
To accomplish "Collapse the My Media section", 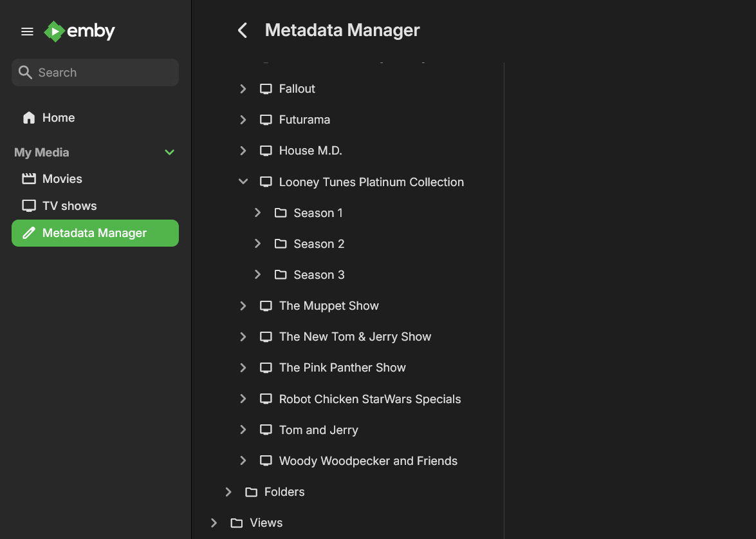I will click(x=170, y=153).
